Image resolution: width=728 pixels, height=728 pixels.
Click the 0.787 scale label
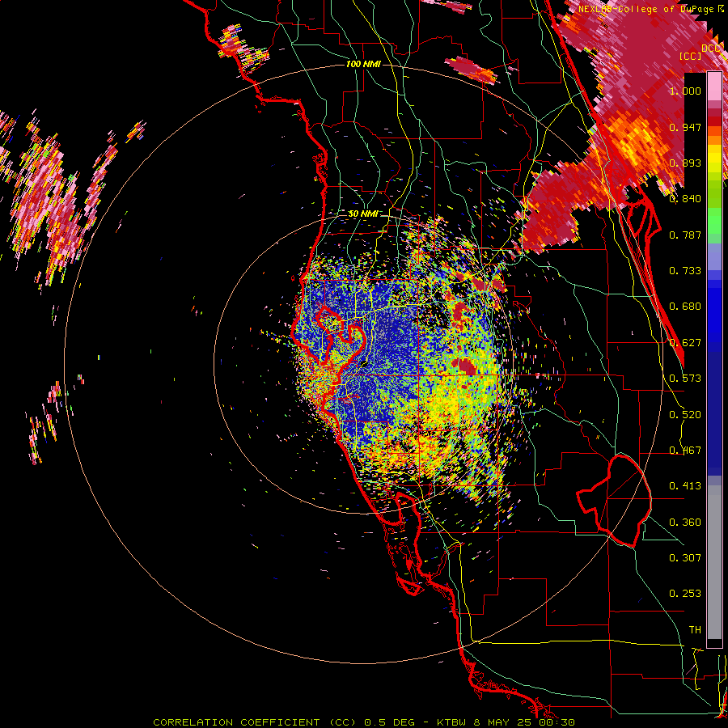click(x=685, y=235)
